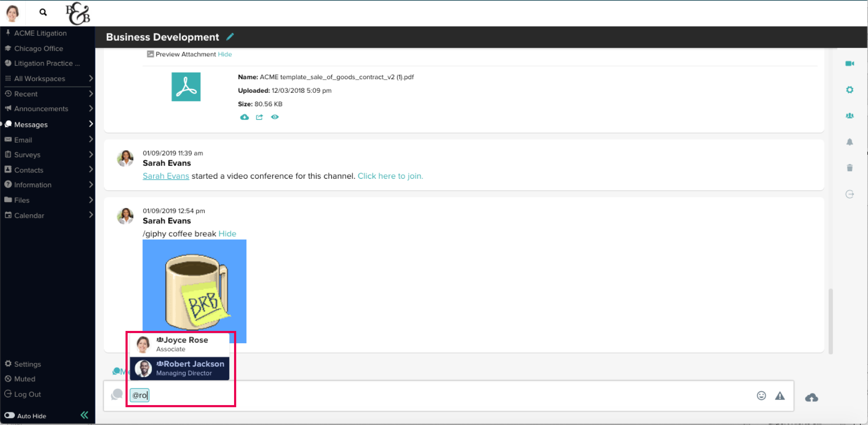Select Robert Jackson mention suggestion
Screen dimensions: 868x425
(x=179, y=368)
